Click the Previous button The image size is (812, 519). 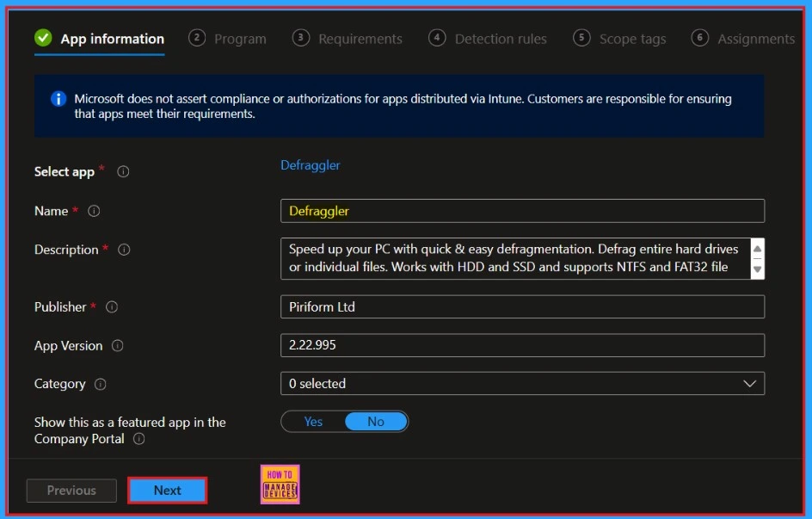[x=71, y=491]
